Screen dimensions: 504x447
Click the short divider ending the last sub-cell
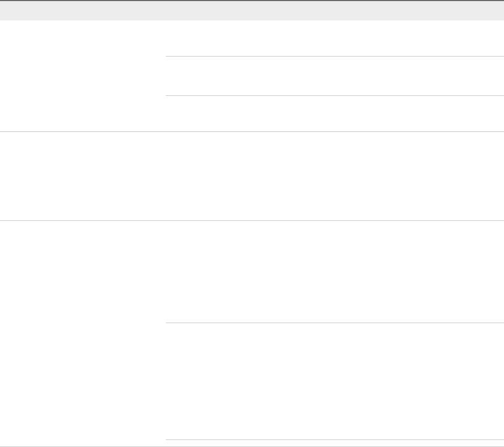334,440
